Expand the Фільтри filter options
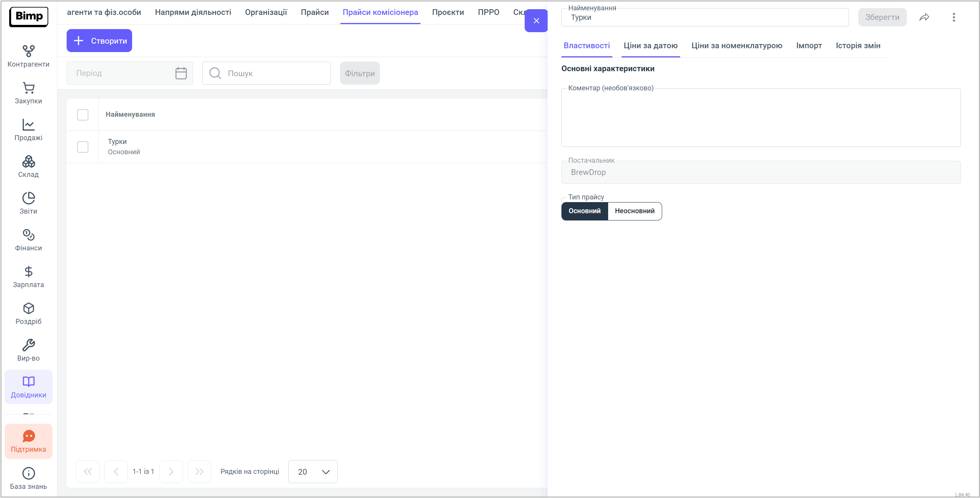Image resolution: width=980 pixels, height=498 pixels. coord(360,73)
